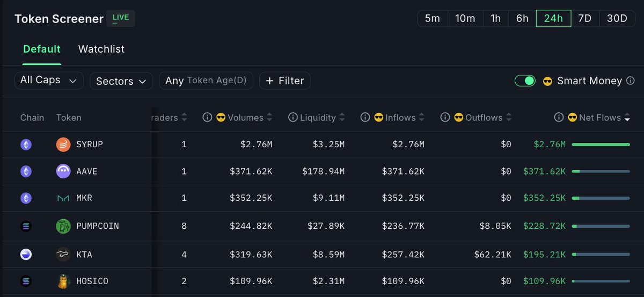The image size is (644, 297).
Task: Click the + Filter button
Action: [x=285, y=81]
